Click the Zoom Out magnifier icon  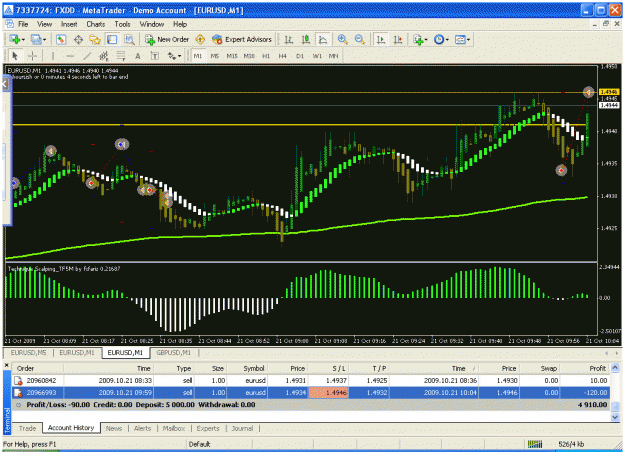pos(360,39)
